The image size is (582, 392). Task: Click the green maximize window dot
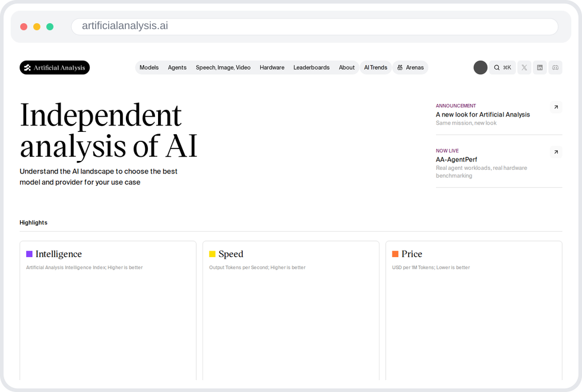coord(50,27)
